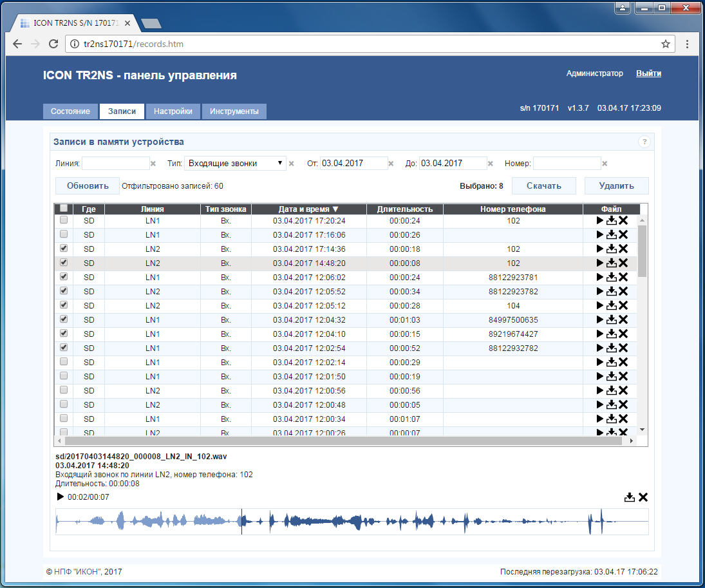Viewport: 705px width, 588px height.
Task: Open the Состояние tab
Action: (x=71, y=111)
